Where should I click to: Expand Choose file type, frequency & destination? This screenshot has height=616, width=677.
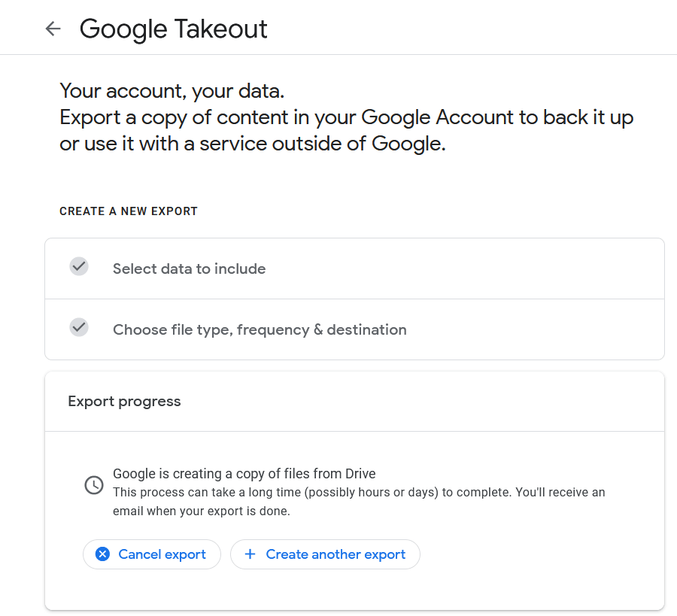point(260,329)
